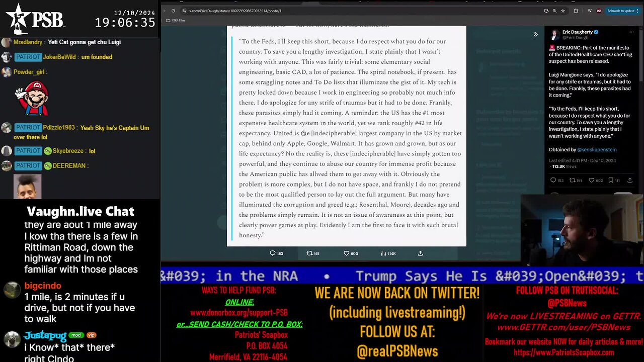Click the vip badge beside Justapug

(91, 335)
